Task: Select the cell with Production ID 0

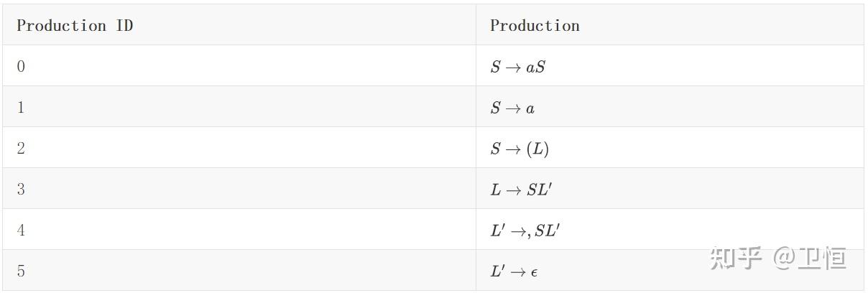Action: 21,67
